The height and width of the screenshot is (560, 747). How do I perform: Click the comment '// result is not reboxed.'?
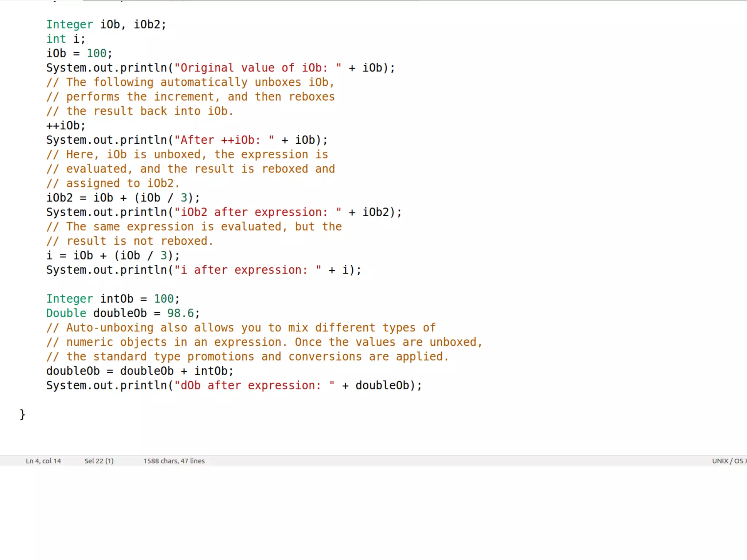(x=129, y=241)
